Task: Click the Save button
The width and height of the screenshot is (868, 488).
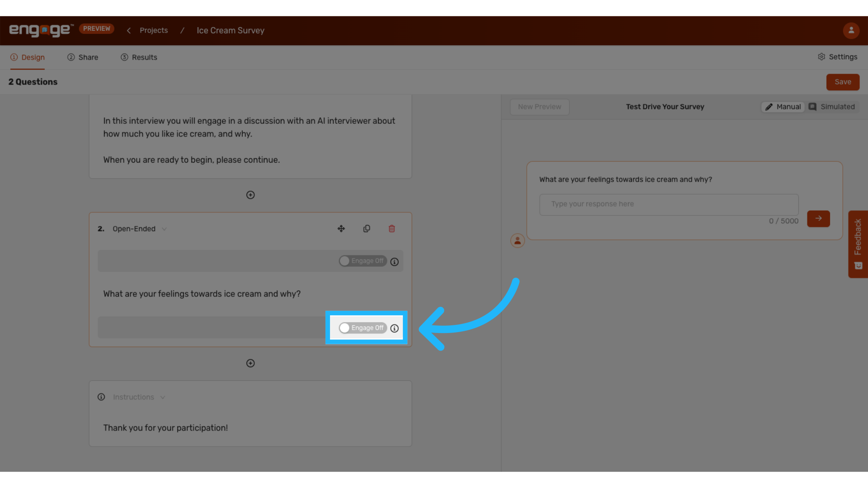Action: 843,82
